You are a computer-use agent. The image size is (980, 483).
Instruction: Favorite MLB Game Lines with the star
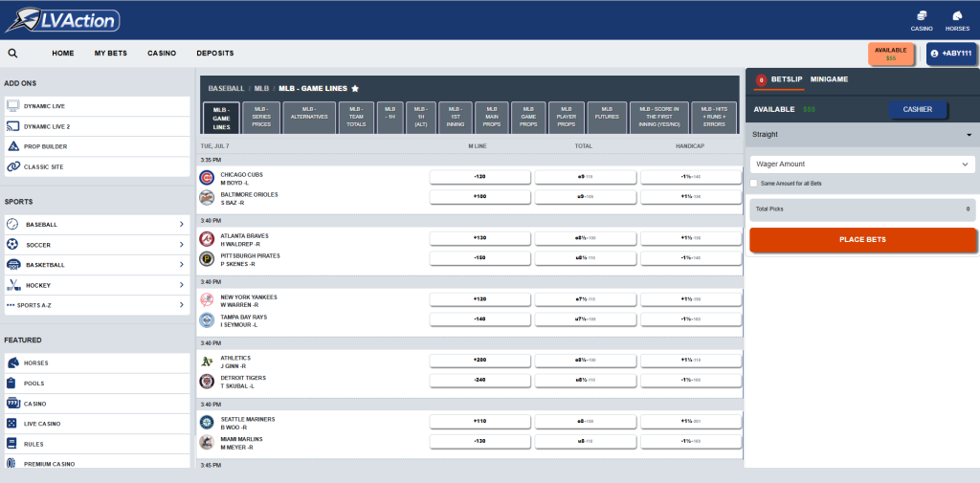(x=355, y=89)
